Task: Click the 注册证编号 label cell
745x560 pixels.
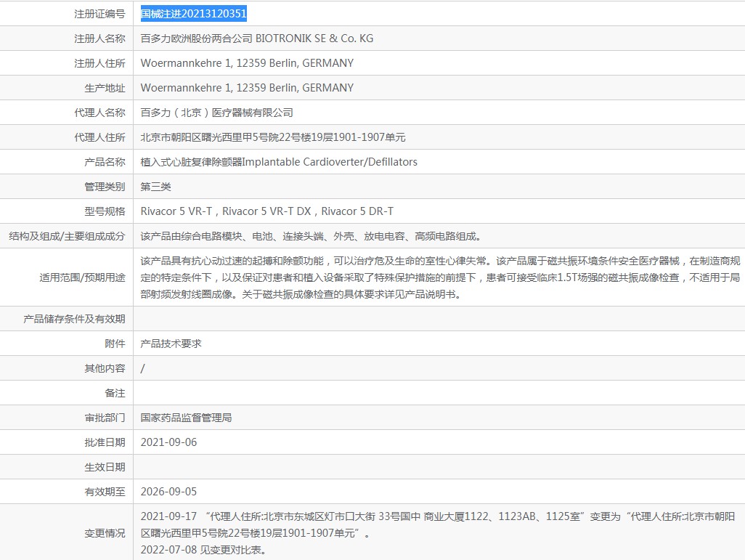Action: 99,14
